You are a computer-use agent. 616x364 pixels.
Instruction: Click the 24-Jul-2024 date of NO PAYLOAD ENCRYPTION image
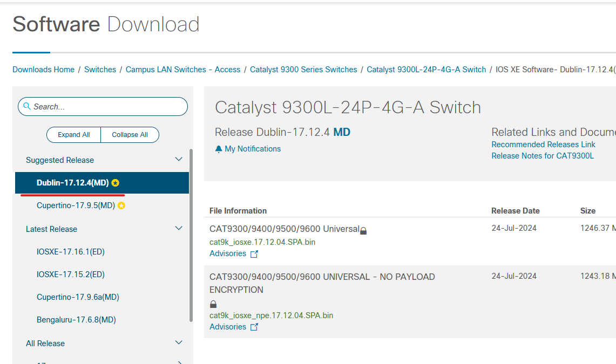(x=514, y=276)
